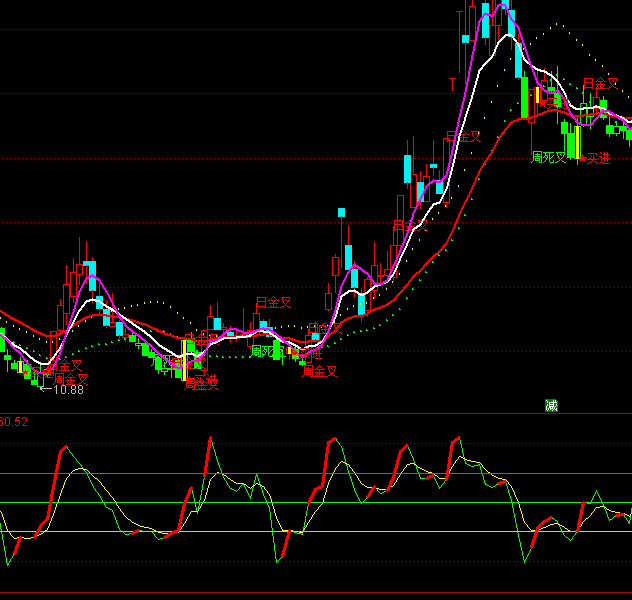Select the green 周死叉 label beside 买进
Viewport: 632px width, 600px height.
(548, 157)
